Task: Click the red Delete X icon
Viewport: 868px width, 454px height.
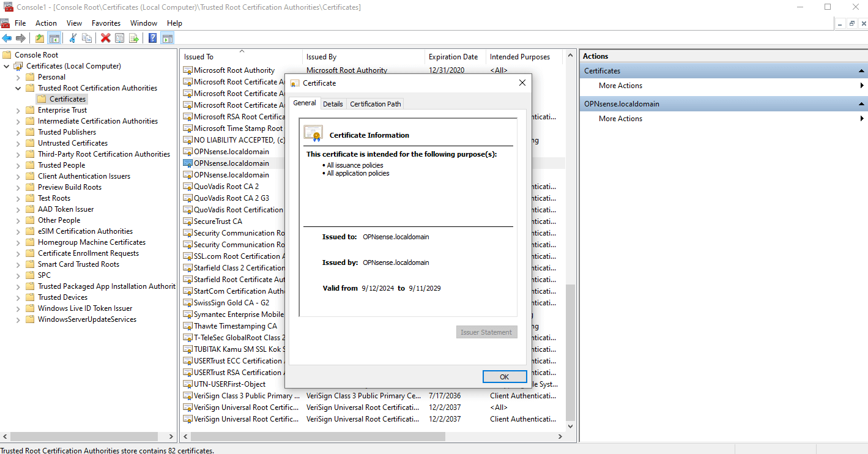Action: (x=105, y=39)
